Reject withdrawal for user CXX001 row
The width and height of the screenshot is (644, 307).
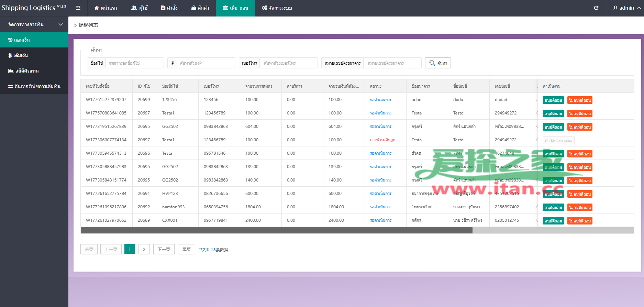[580, 221]
